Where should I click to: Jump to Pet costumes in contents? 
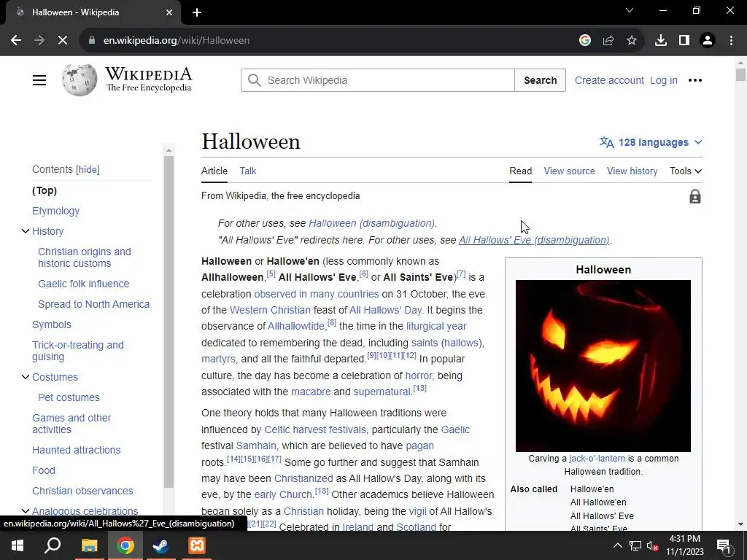coord(69,397)
